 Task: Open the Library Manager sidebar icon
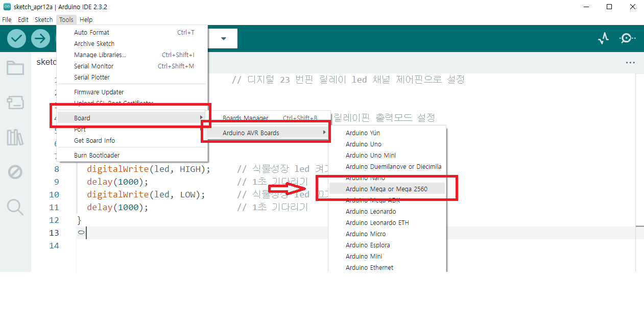point(15,137)
